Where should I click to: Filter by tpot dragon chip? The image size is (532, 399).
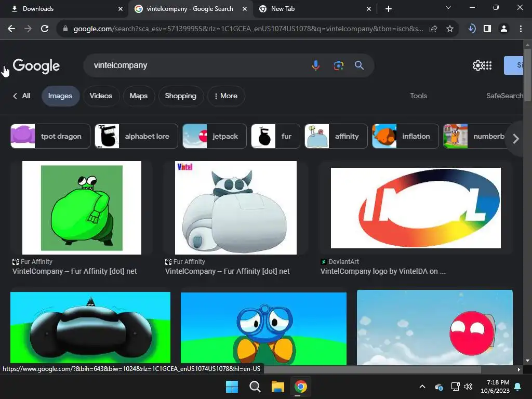(x=50, y=136)
